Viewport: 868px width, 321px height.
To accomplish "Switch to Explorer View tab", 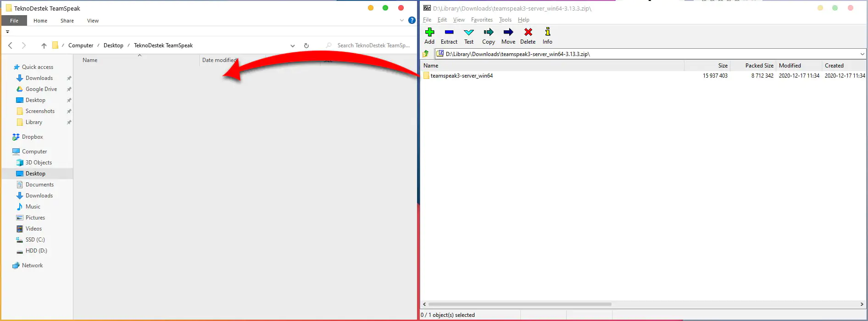I will [93, 21].
